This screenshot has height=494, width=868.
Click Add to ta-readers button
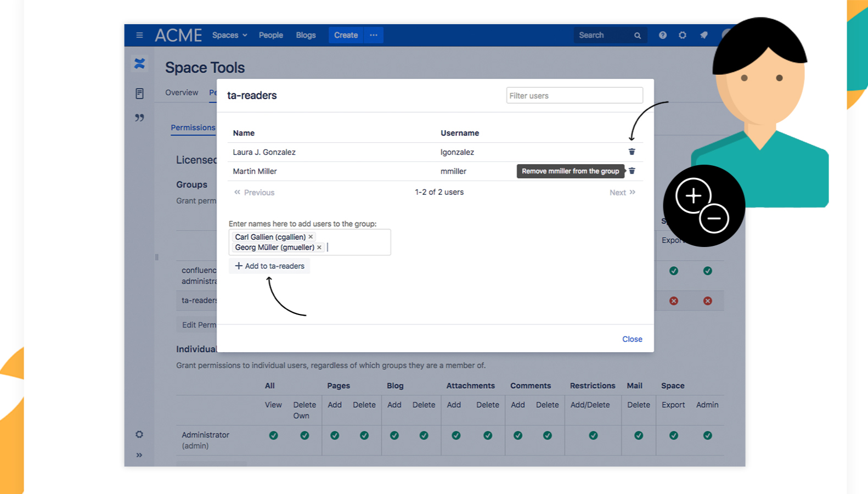pyautogui.click(x=269, y=266)
